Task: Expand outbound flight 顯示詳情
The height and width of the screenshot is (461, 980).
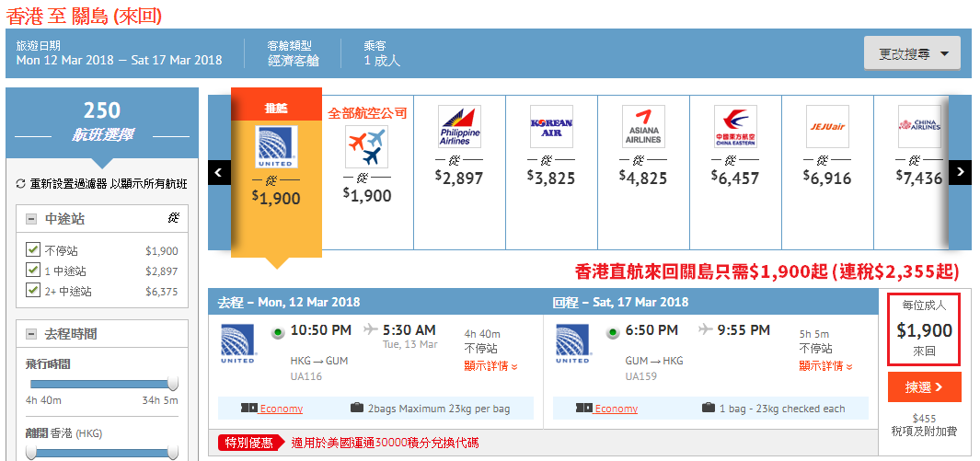Action: click(x=490, y=366)
